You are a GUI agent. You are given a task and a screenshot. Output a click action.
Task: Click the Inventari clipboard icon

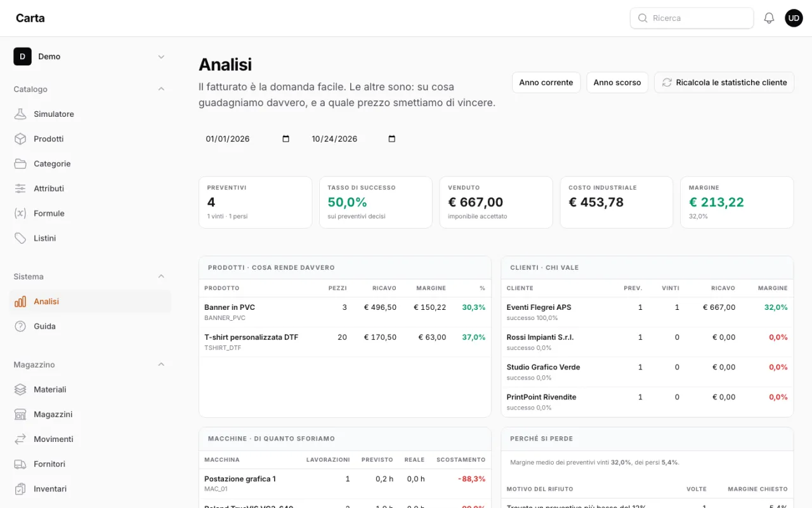(20, 489)
